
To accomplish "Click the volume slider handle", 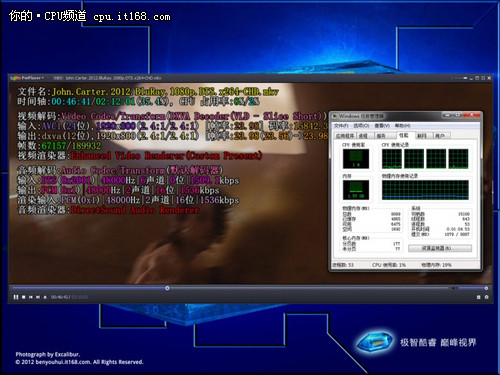I will click(x=486, y=288).
